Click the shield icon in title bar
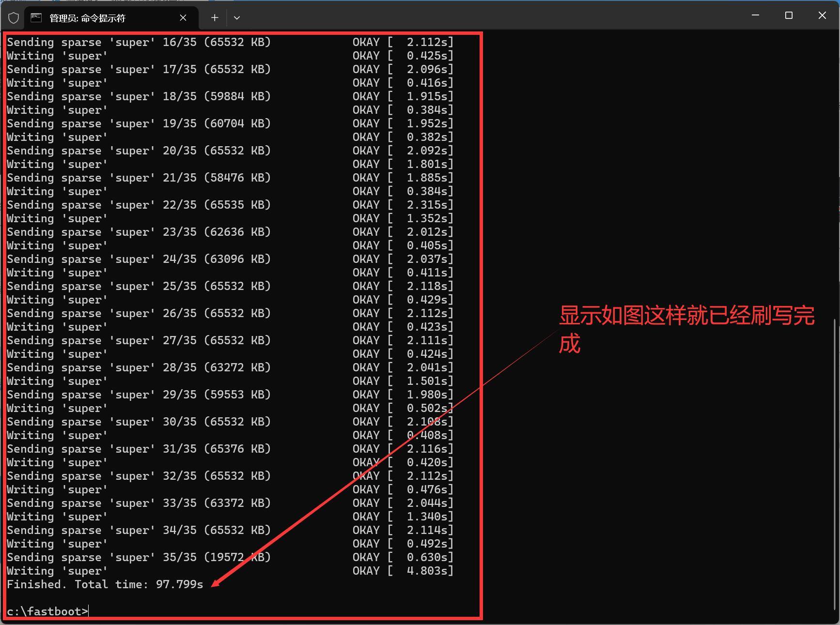The height and width of the screenshot is (625, 840). click(14, 18)
